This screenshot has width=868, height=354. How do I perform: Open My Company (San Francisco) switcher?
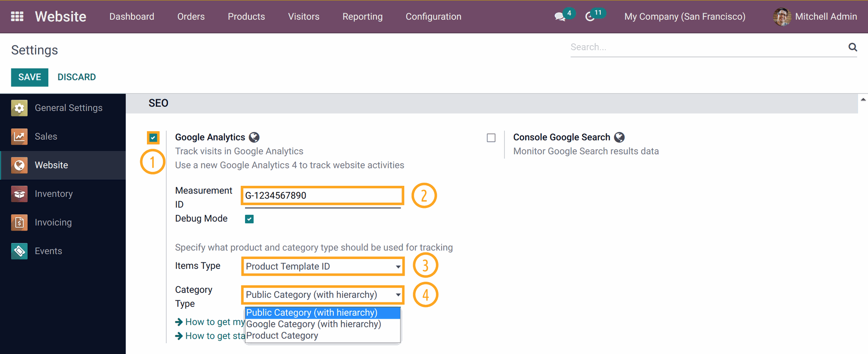tap(684, 17)
